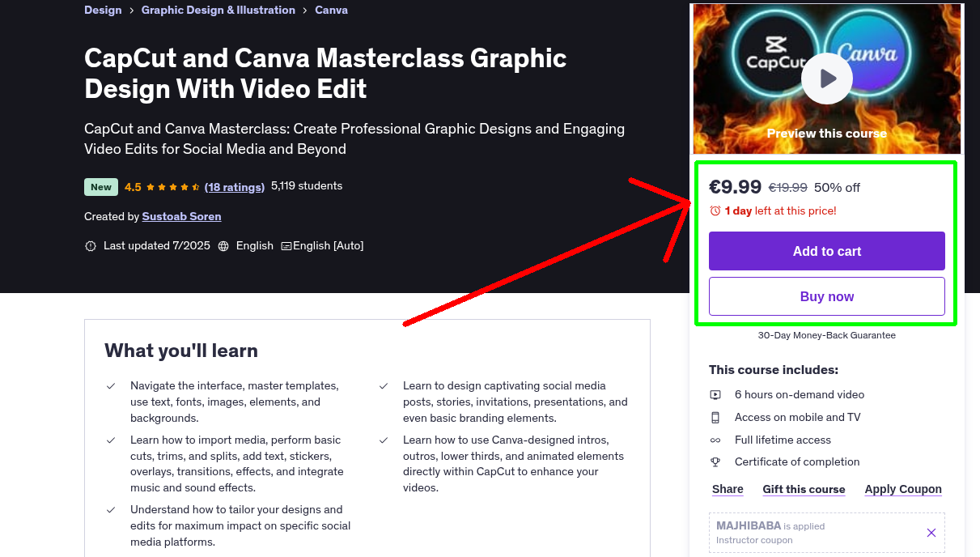Click the infinity lifetime access icon
Image resolution: width=980 pixels, height=557 pixels.
click(715, 440)
